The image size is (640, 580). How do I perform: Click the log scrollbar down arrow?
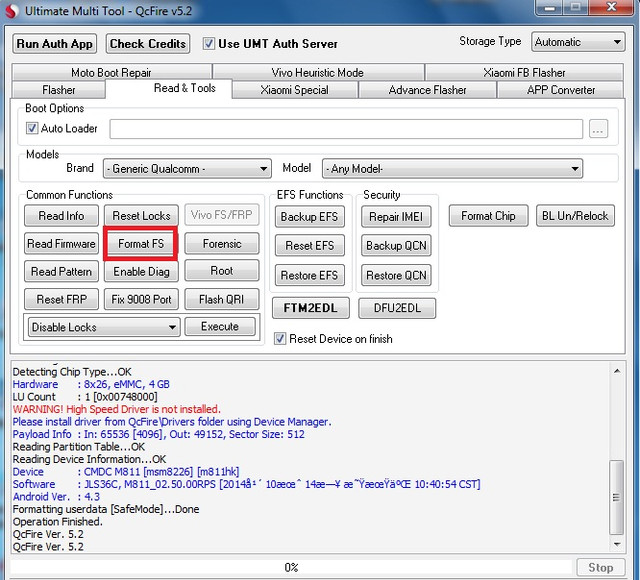point(617,544)
